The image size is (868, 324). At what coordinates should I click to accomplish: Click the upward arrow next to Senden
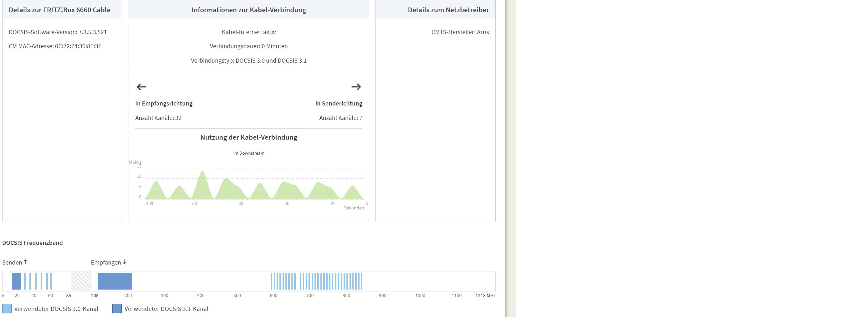(x=25, y=262)
